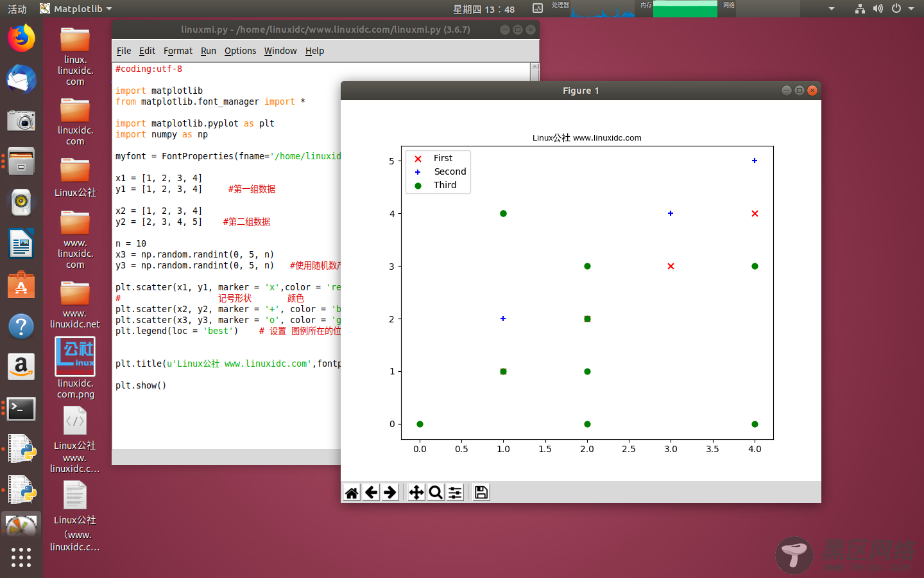Open Window menu in IDLE editor
Screen dimensions: 924x578
(x=280, y=51)
